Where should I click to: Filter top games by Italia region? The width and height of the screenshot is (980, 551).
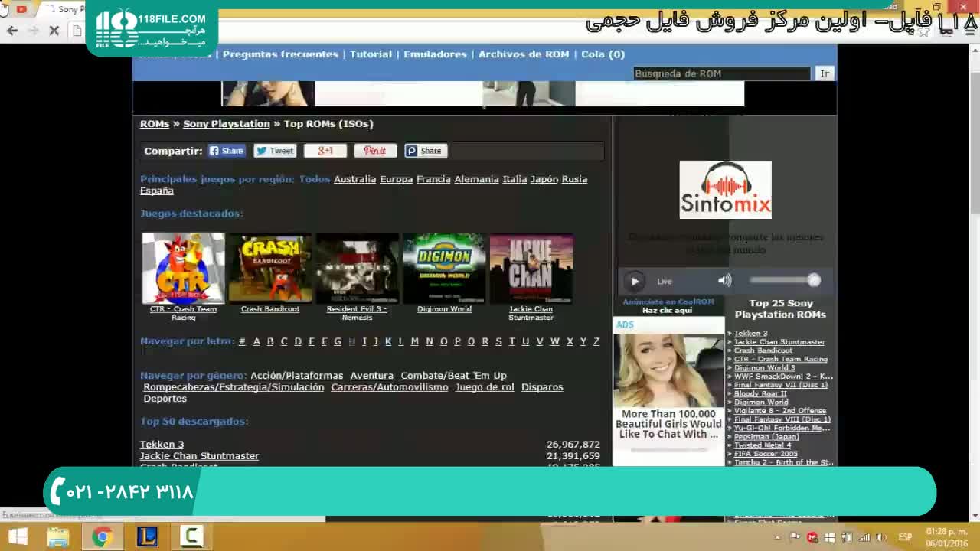click(x=514, y=179)
